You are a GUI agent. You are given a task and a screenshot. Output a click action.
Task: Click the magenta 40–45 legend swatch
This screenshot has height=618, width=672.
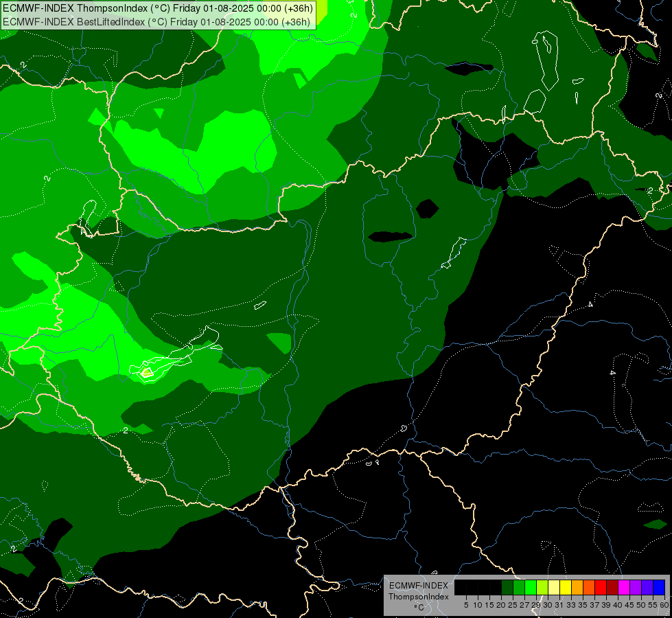[623, 587]
